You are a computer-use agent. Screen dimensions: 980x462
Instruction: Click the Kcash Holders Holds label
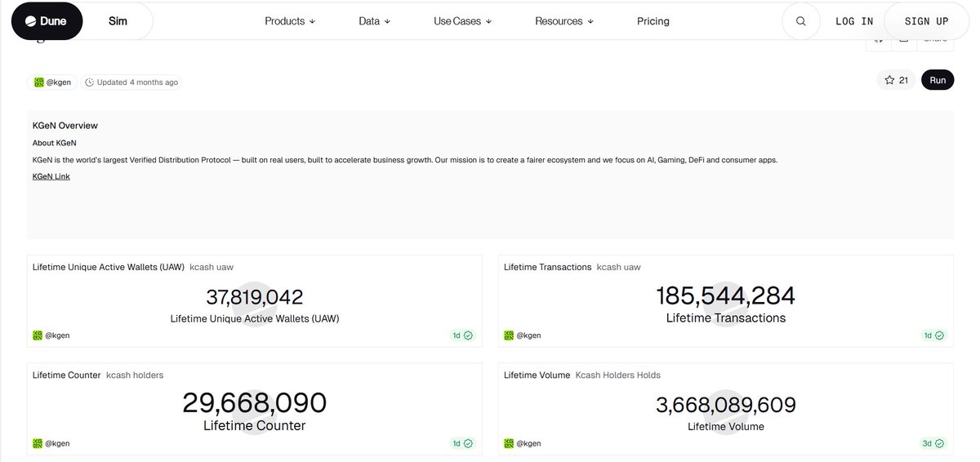(618, 375)
